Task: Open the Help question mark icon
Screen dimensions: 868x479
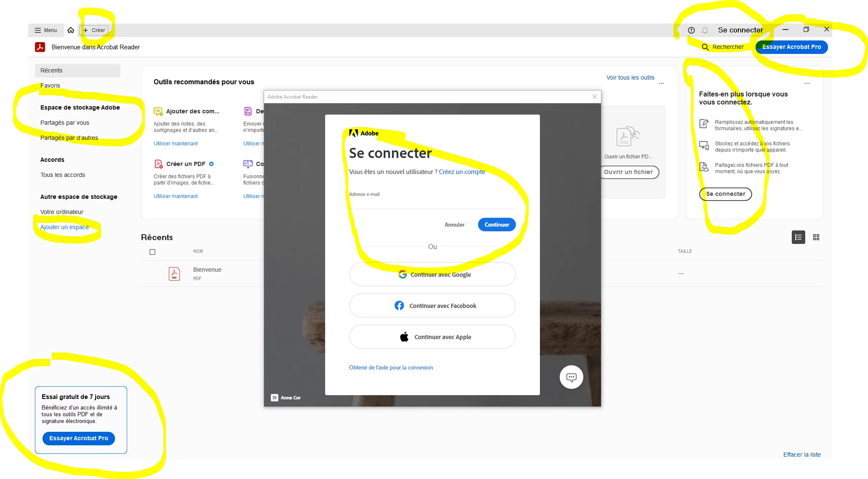Action: (691, 30)
